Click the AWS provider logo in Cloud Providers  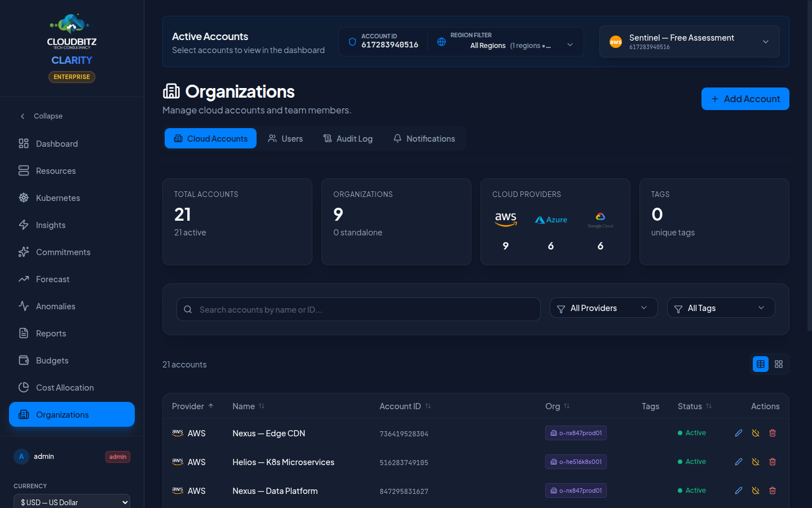point(506,220)
